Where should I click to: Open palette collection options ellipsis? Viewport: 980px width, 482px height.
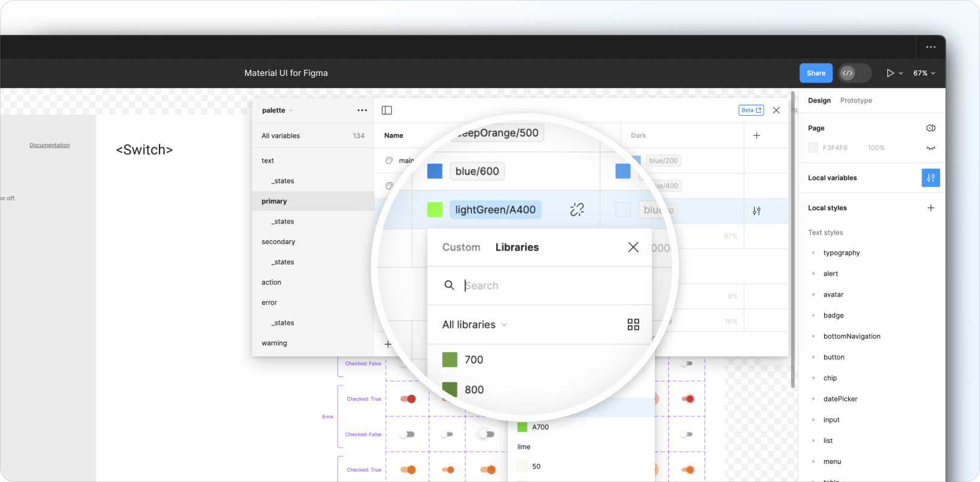coord(362,110)
